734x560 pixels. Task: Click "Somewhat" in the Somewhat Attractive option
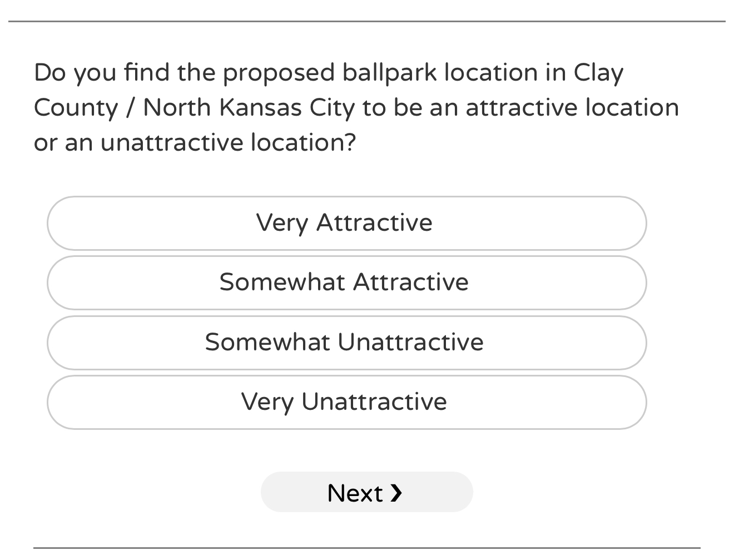tap(282, 283)
